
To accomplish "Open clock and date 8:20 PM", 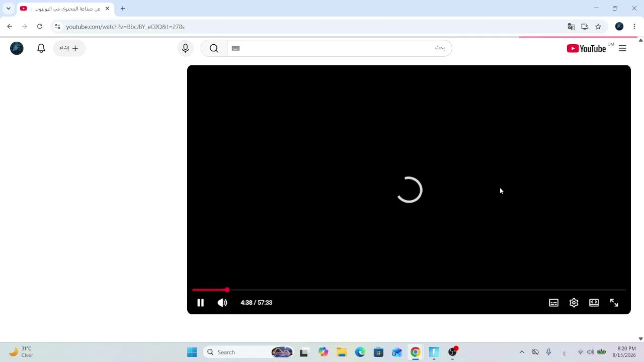I will coord(624,352).
